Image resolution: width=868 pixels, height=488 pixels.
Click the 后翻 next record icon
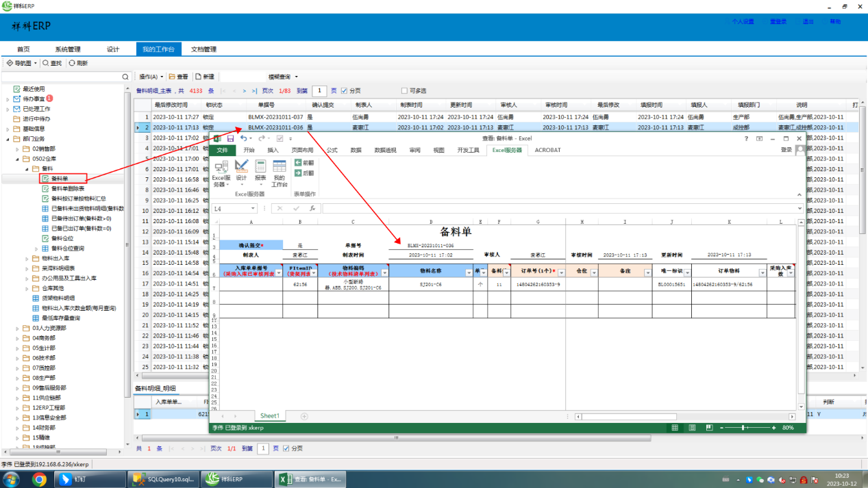pos(298,173)
